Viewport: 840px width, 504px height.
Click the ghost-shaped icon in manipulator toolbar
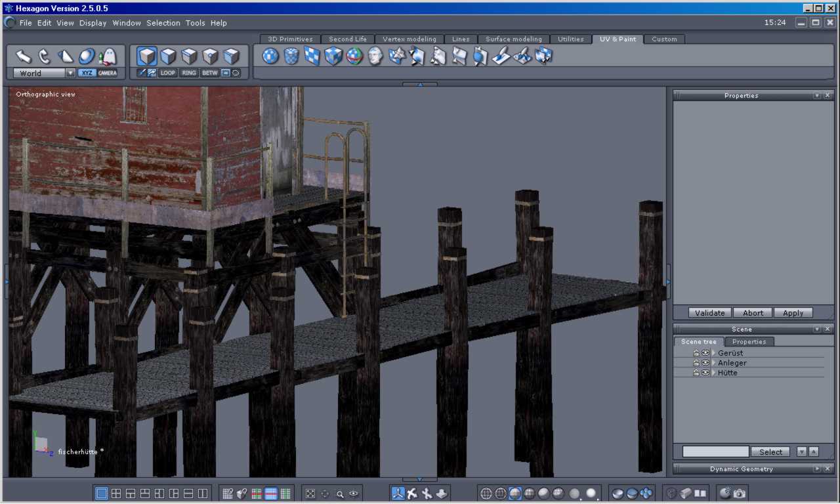(x=107, y=56)
